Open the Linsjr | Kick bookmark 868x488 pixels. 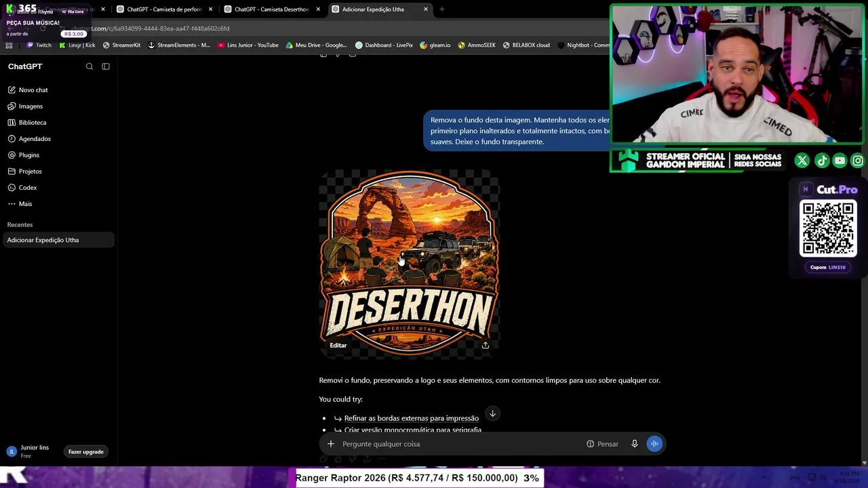tap(77, 45)
